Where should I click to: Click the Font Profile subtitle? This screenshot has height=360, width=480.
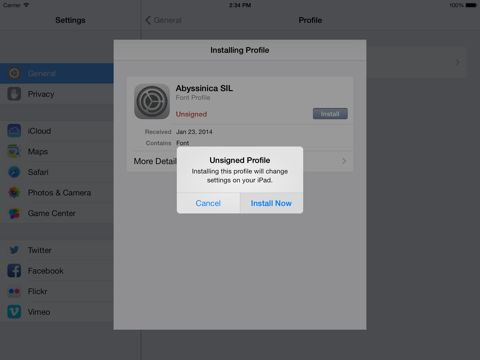[x=193, y=98]
